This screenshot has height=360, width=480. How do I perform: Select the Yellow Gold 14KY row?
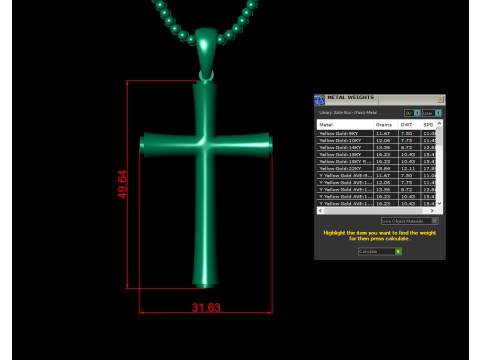click(376, 147)
